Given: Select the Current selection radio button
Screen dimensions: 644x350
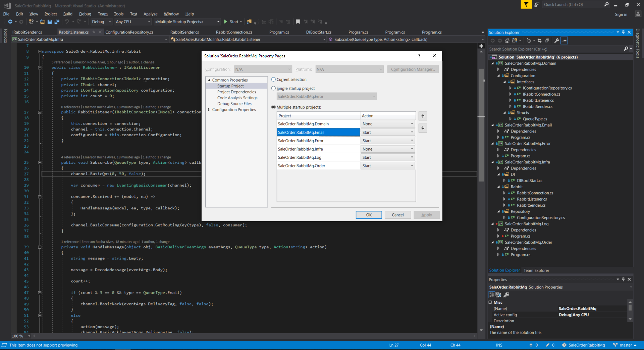Looking at the screenshot, I should [x=273, y=80].
